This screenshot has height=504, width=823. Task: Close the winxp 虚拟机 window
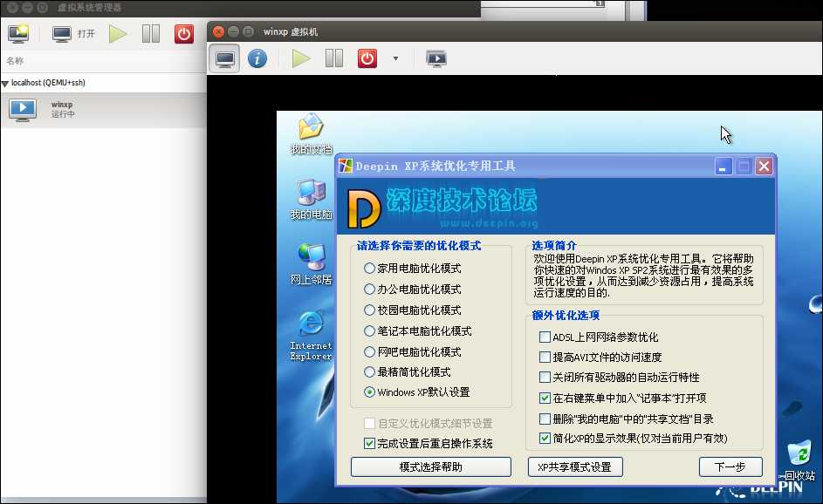pos(218,32)
